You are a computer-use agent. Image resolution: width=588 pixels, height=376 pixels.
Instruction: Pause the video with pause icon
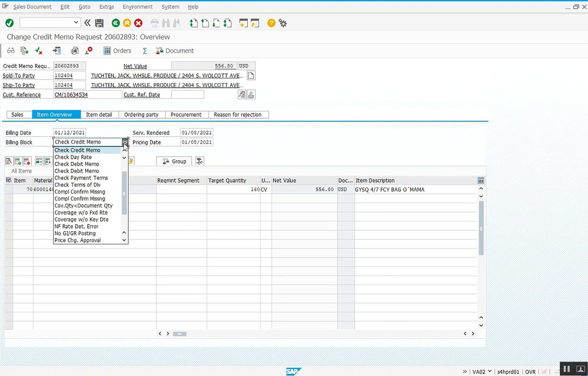point(567,369)
